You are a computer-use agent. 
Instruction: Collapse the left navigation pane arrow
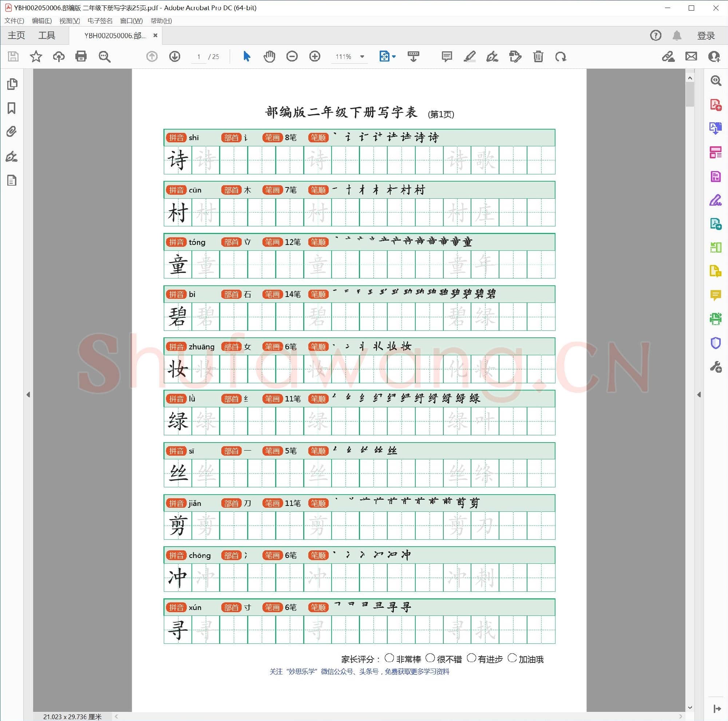coord(28,395)
